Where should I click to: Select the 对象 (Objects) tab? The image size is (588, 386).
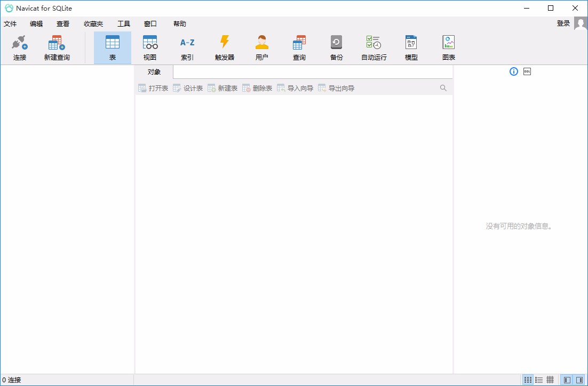pos(154,72)
